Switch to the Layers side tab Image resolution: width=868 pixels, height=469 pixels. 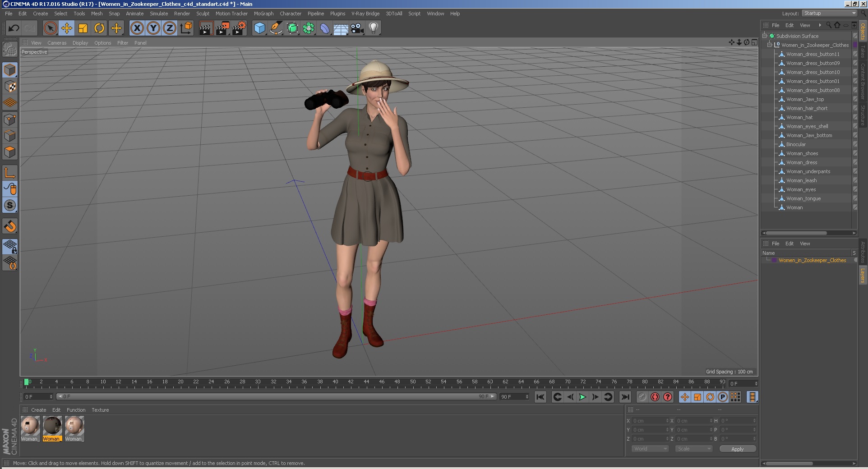(863, 275)
